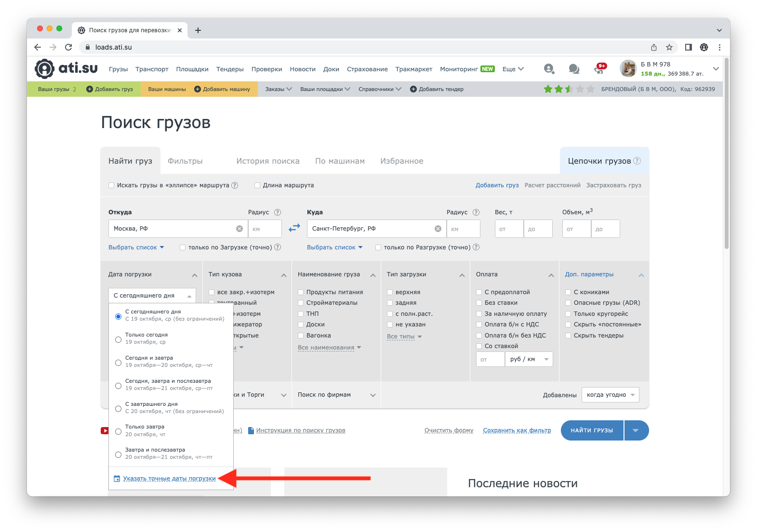Click the company star rating
Screen dimensions: 757x532
pos(569,89)
